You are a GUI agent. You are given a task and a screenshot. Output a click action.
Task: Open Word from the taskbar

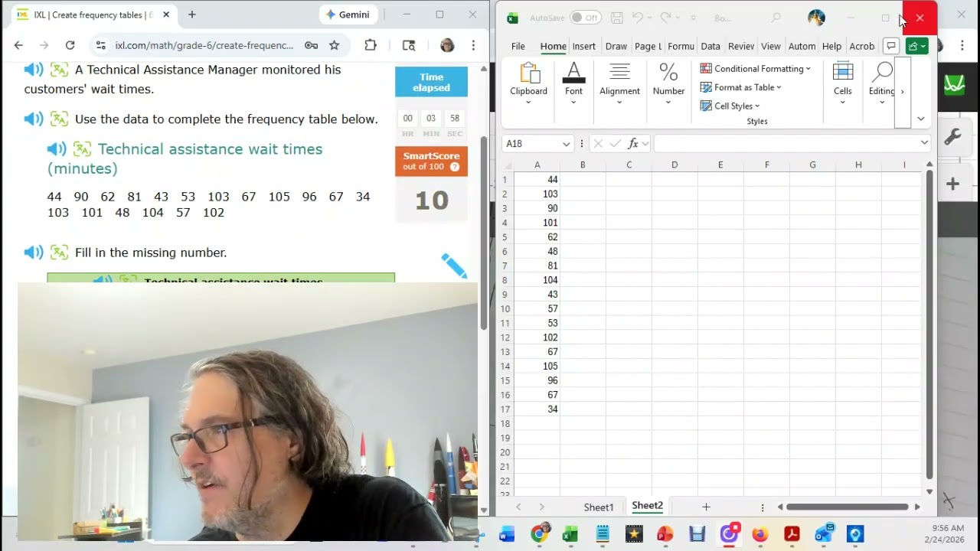[x=507, y=534]
